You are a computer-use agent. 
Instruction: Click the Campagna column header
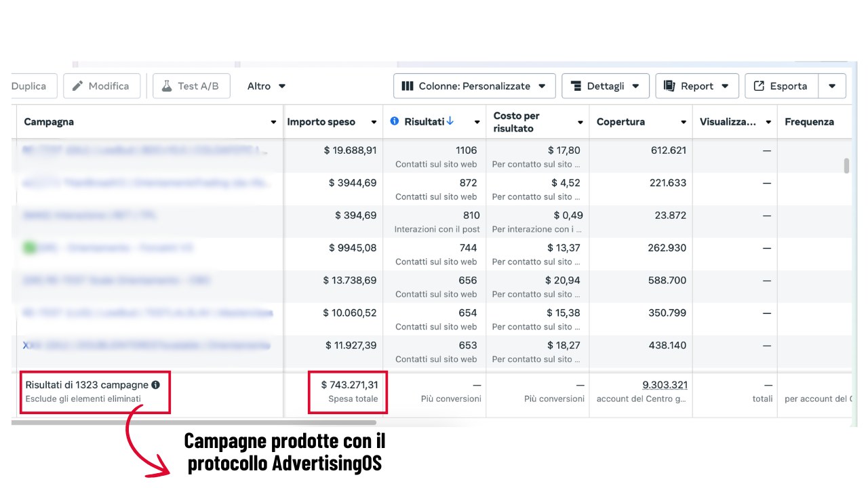pyautogui.click(x=49, y=122)
